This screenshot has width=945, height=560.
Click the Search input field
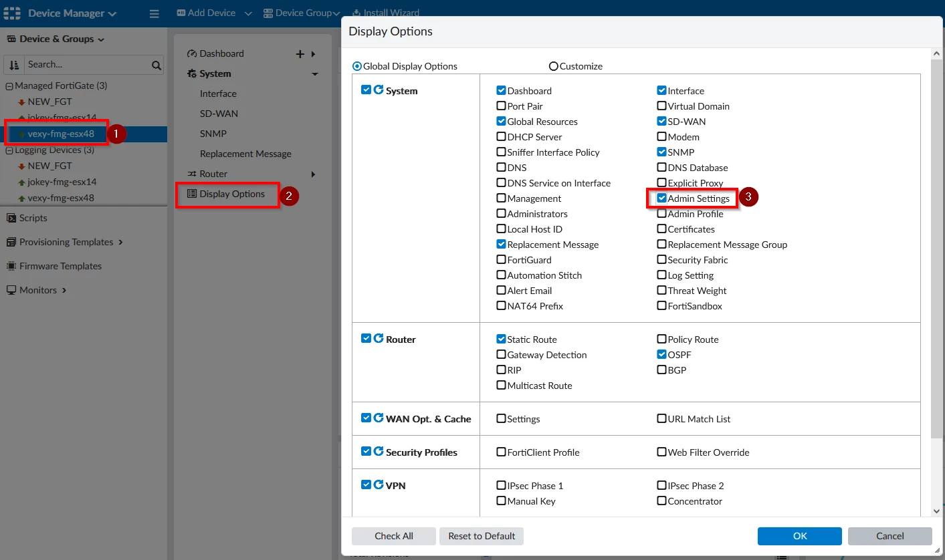[x=87, y=65]
